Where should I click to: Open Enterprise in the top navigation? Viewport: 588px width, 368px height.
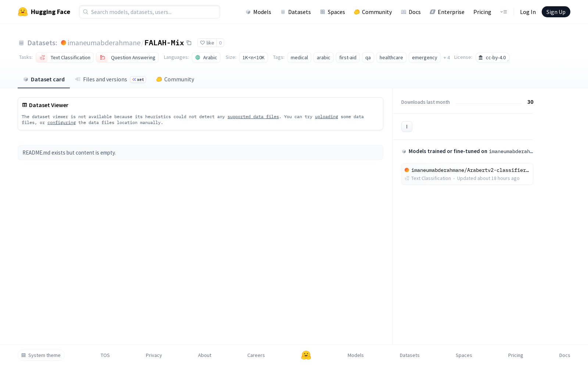447,12
